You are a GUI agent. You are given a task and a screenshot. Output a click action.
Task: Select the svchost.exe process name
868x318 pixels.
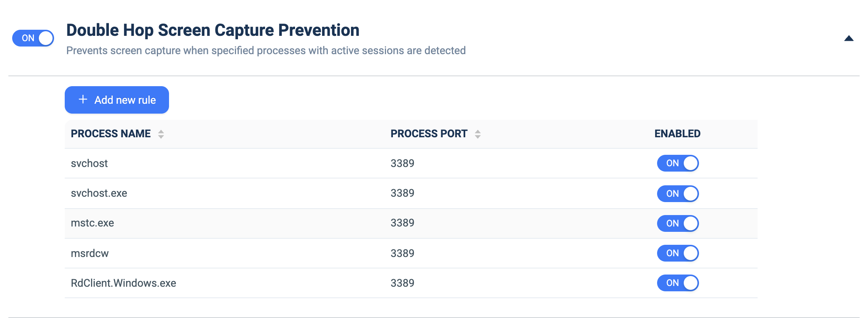tap(99, 193)
